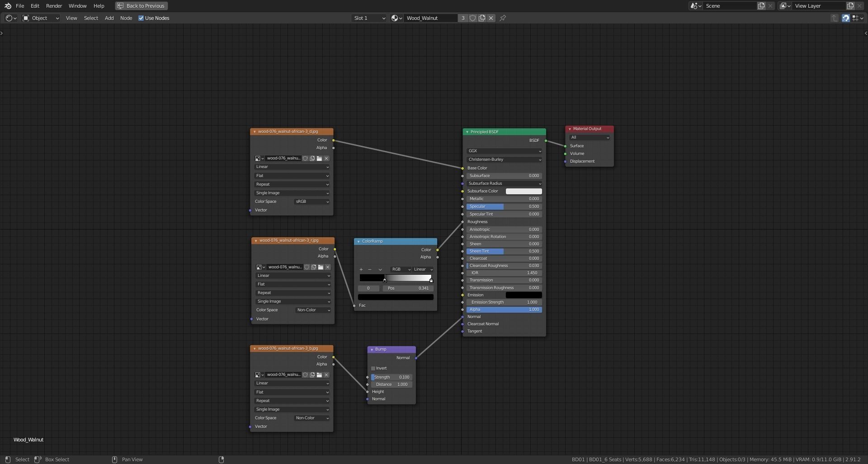The width and height of the screenshot is (868, 464).
Task: Toggle fake user on walnut-african-3_r image
Action: [307, 267]
